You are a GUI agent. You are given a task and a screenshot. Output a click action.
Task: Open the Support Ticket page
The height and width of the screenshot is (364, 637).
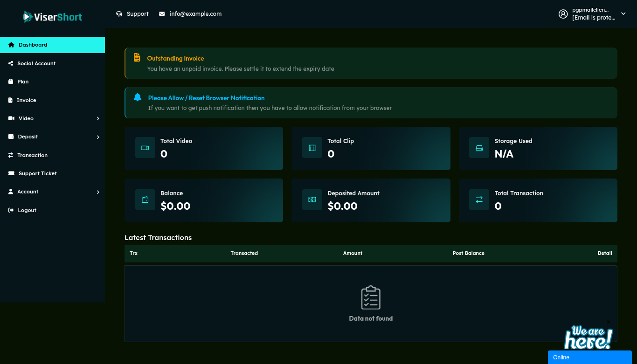pyautogui.click(x=37, y=173)
